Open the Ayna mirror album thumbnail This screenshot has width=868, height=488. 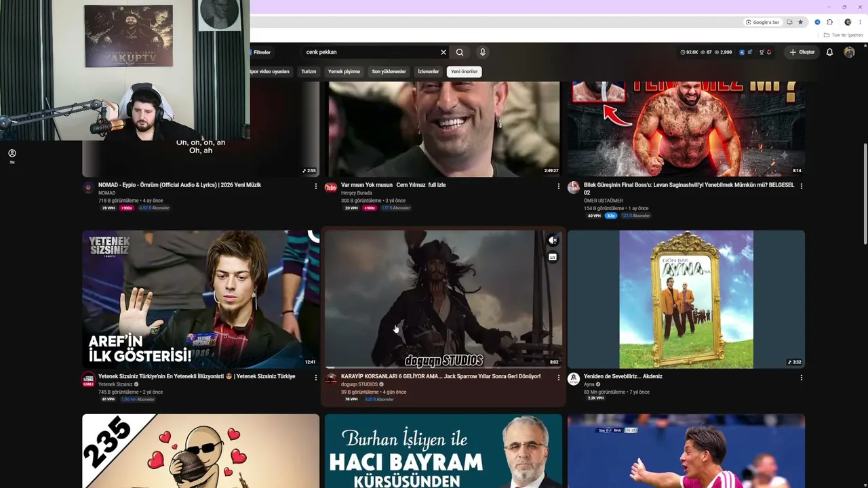click(686, 300)
